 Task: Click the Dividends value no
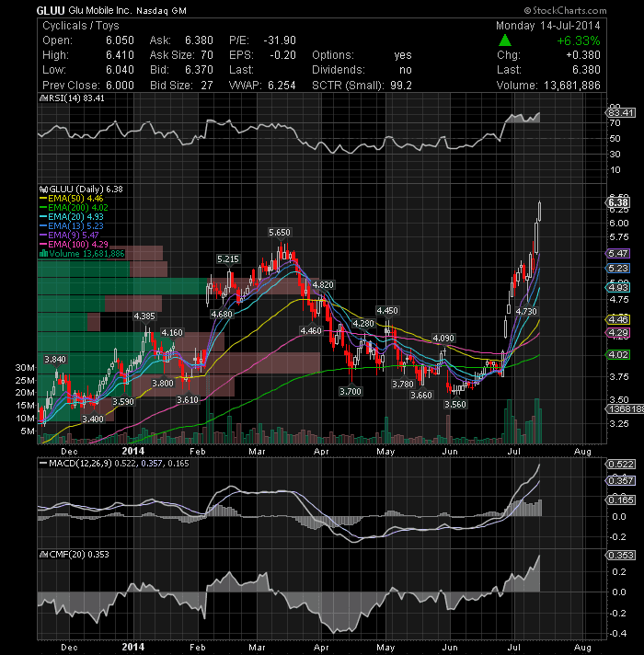point(406,70)
